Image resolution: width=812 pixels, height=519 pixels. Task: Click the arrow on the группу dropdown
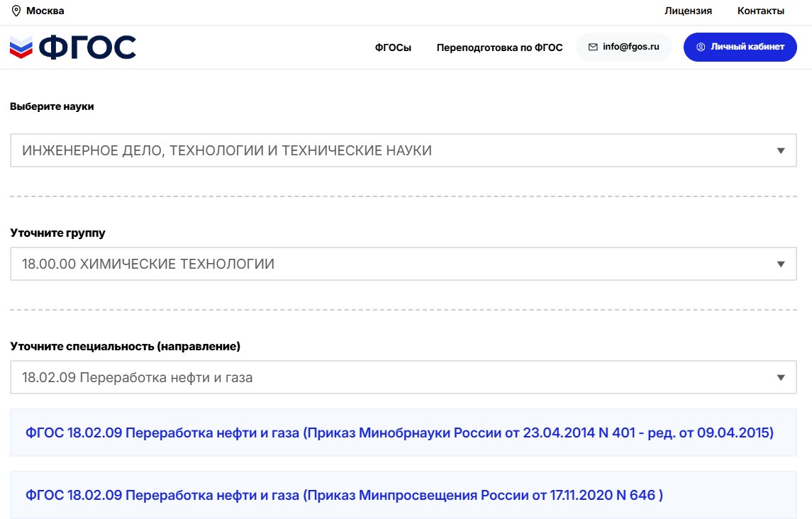[781, 264]
